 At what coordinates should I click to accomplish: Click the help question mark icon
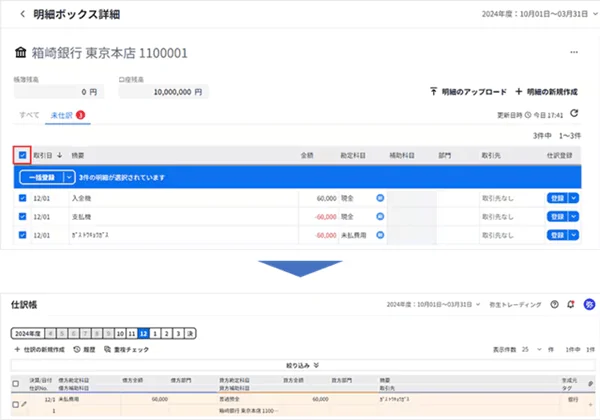pos(555,304)
